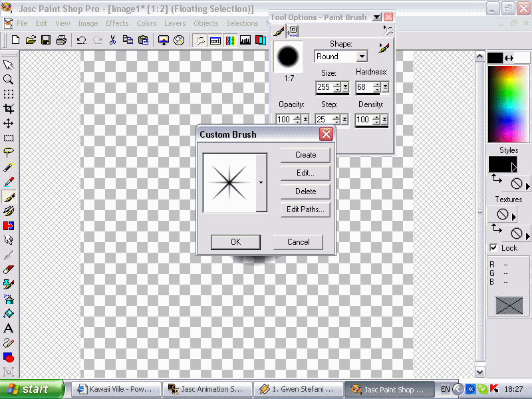Click the Undo arrow icon
The width and height of the screenshot is (532, 399).
click(x=81, y=40)
